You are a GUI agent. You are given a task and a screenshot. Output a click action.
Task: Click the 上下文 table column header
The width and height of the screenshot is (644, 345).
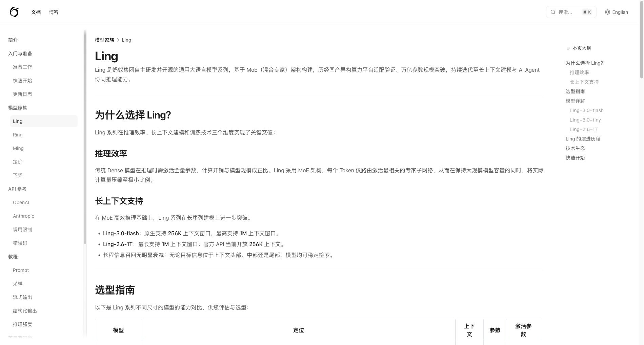(469, 330)
